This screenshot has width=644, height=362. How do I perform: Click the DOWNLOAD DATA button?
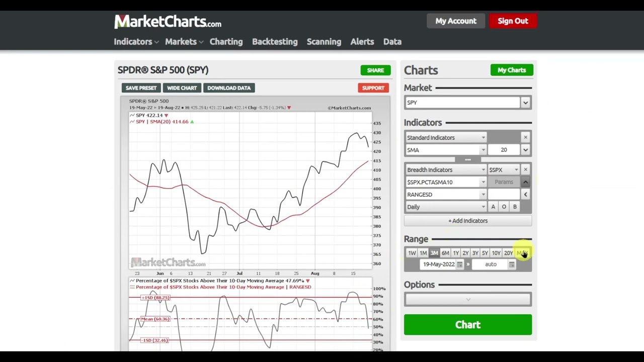(x=229, y=88)
